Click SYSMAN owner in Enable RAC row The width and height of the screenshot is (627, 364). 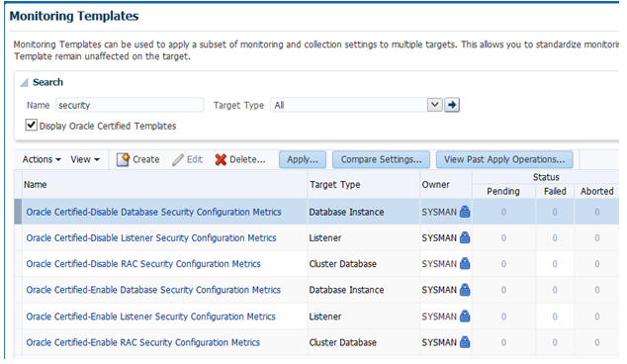439,343
